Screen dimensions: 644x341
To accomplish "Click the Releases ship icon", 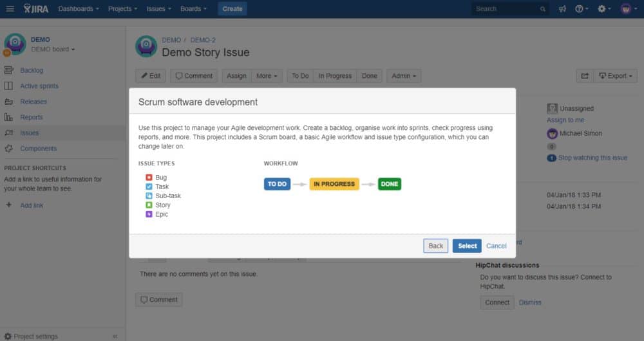I will click(8, 102).
